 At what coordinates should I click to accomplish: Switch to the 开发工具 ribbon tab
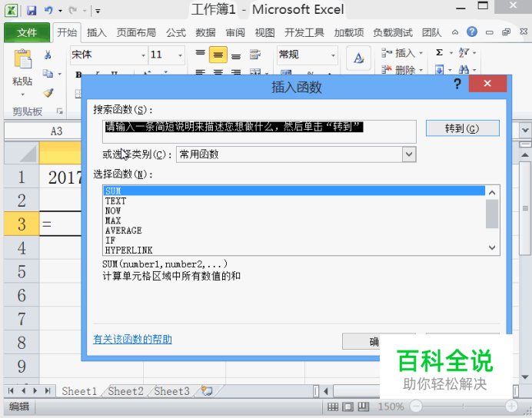click(x=304, y=32)
